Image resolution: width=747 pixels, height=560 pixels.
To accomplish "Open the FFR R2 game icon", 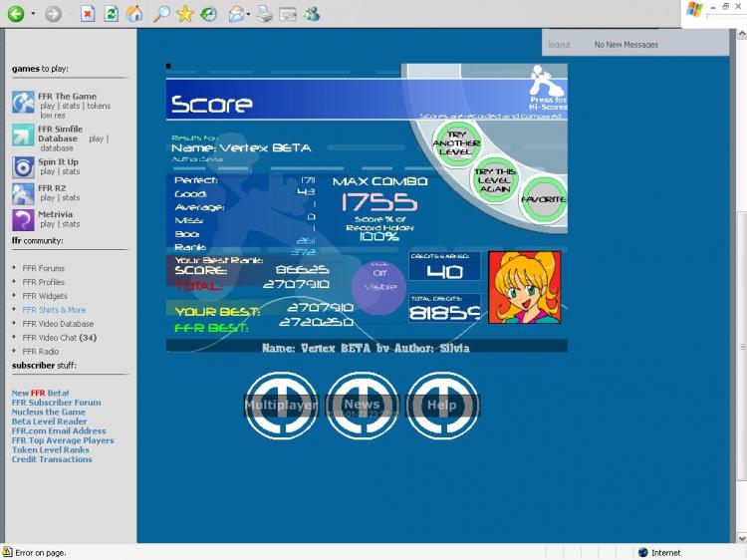I will point(23,194).
